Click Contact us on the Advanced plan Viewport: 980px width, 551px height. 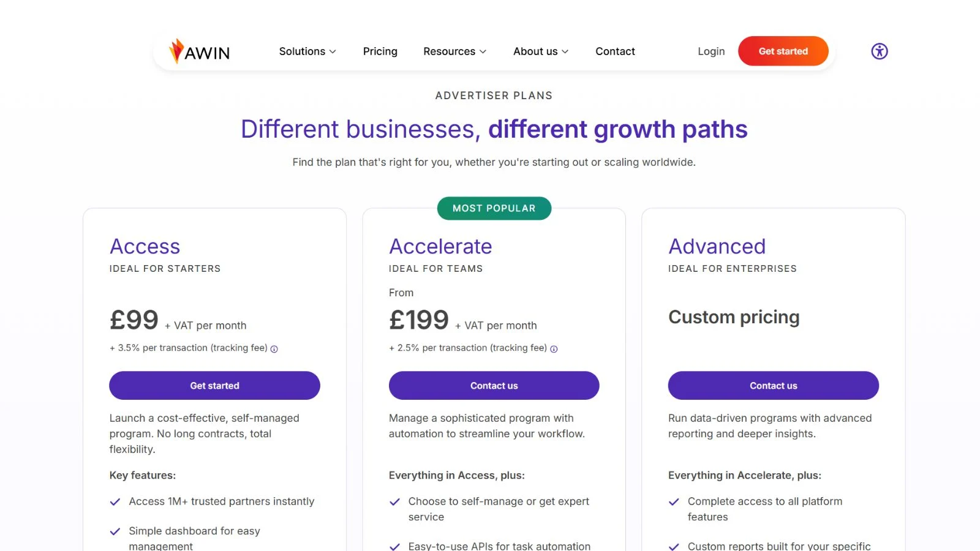773,386
